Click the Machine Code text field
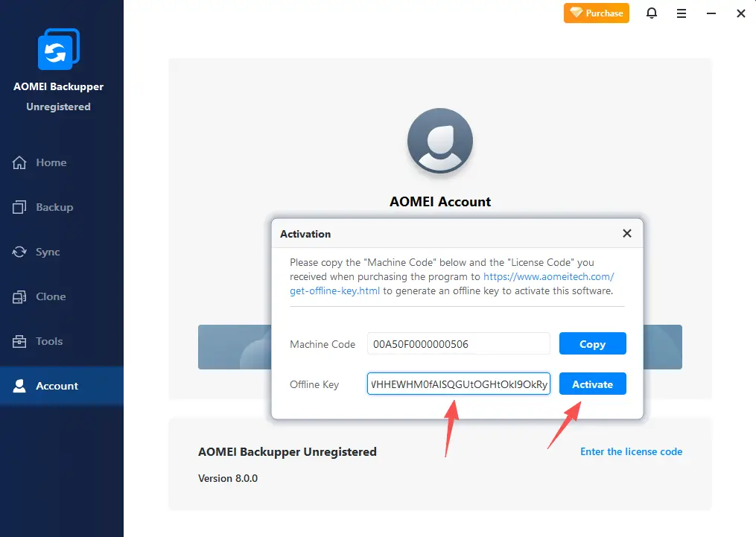This screenshot has width=756, height=537. tap(458, 344)
